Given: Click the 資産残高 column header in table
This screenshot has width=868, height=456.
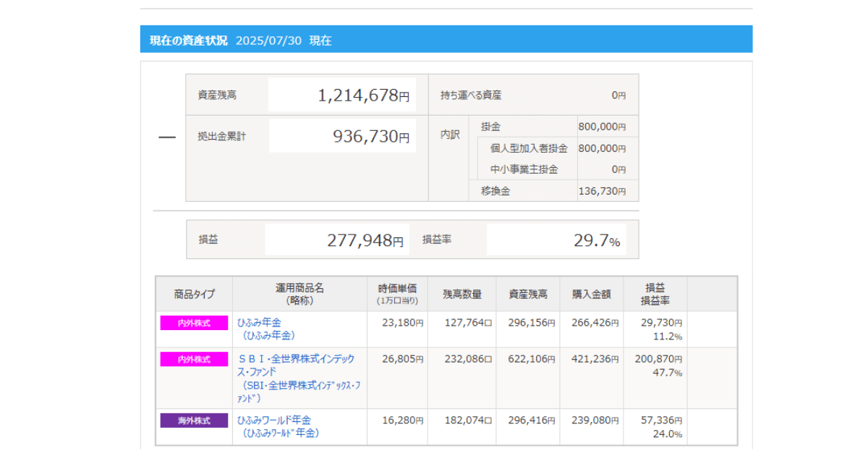Looking at the screenshot, I should pyautogui.click(x=528, y=294).
